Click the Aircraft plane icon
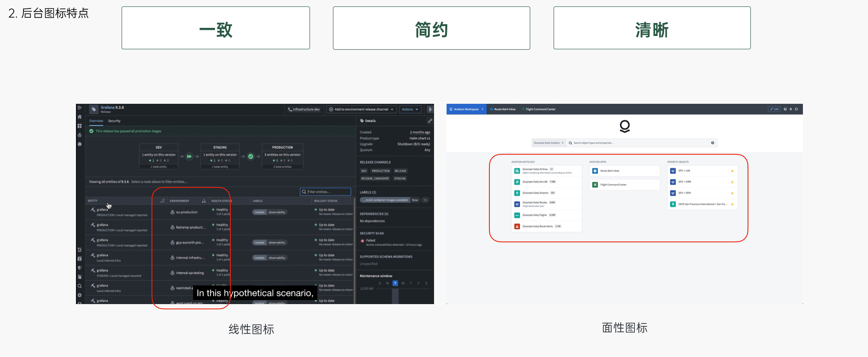Screen dimensions: 868x357 point(517,182)
